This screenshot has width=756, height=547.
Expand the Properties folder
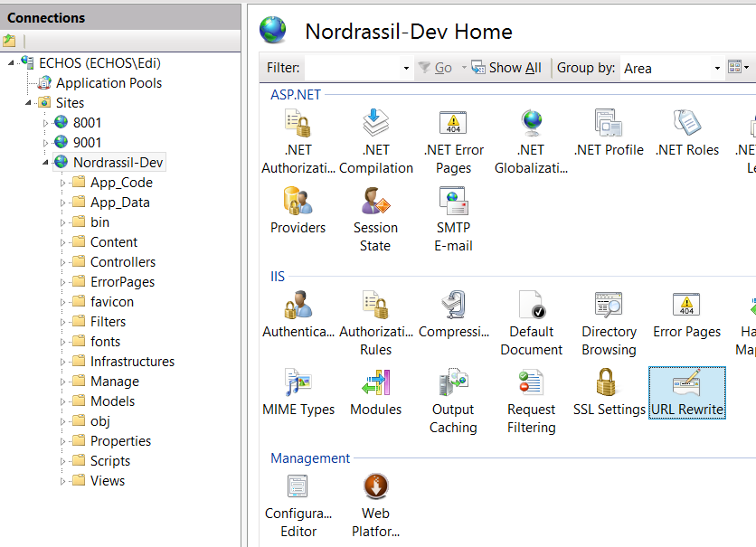point(62,441)
